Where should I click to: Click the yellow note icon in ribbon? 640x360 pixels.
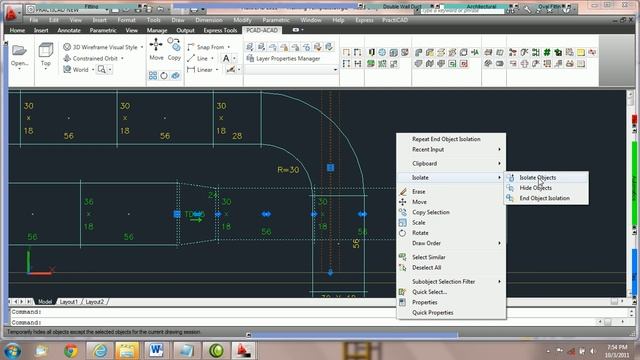pos(581,52)
